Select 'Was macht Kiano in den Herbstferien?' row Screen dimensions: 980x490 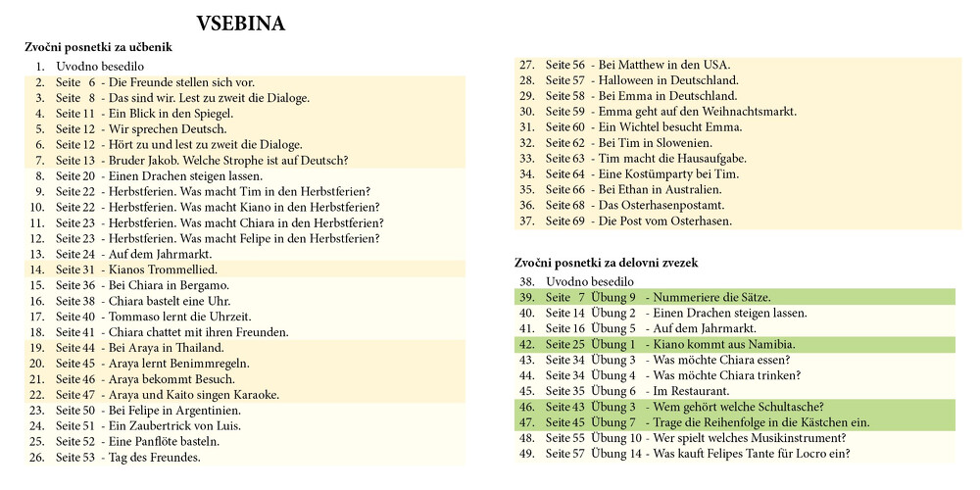[x=245, y=207]
